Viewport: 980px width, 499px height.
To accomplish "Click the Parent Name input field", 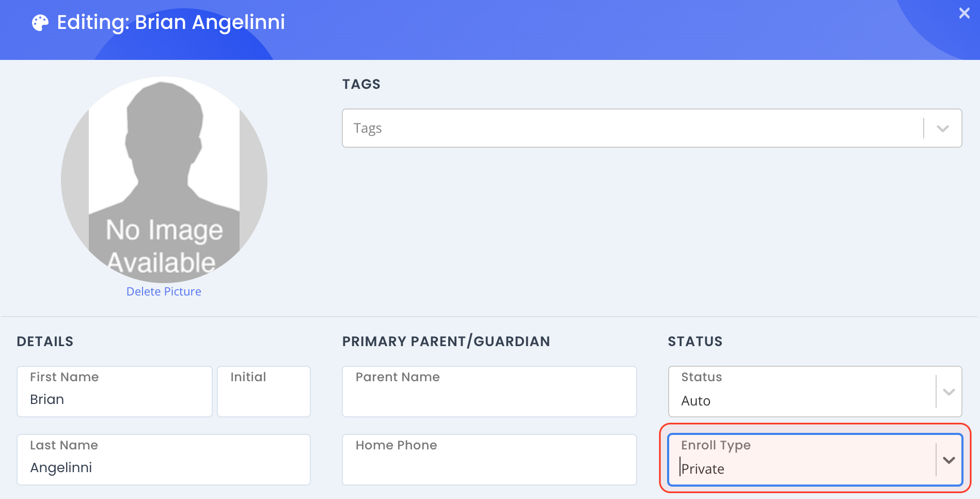I will tap(489, 392).
